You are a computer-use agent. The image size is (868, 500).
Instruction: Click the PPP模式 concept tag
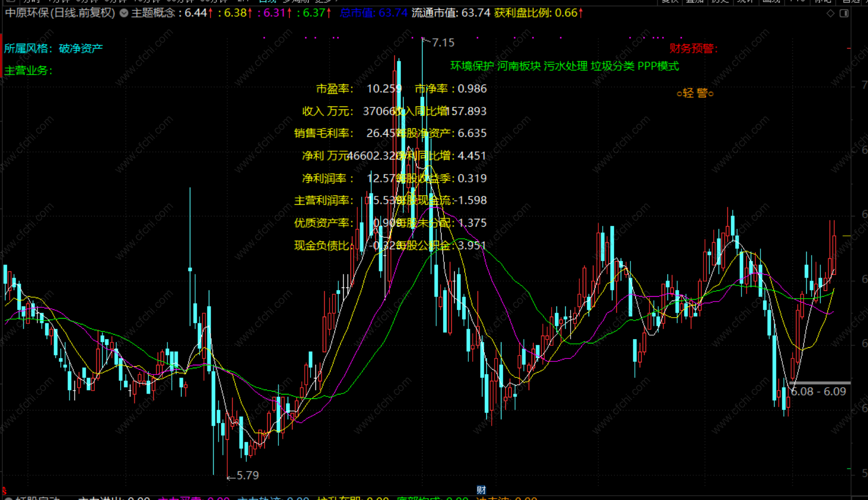[x=658, y=66]
